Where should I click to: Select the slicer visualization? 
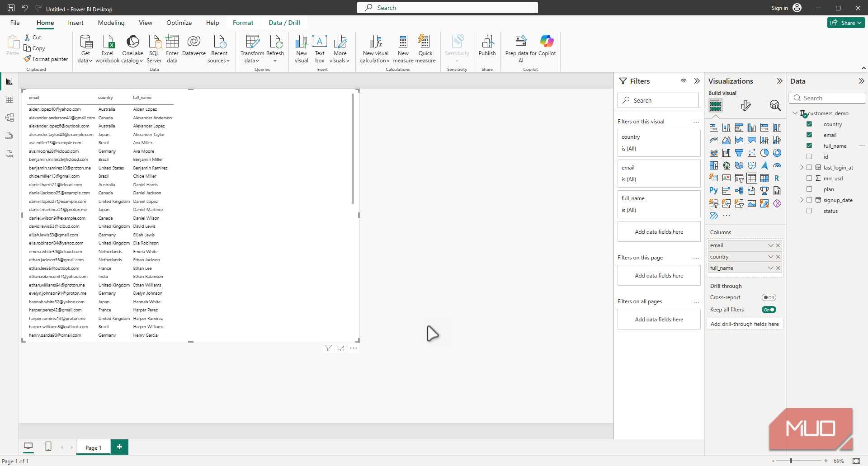coord(739,178)
